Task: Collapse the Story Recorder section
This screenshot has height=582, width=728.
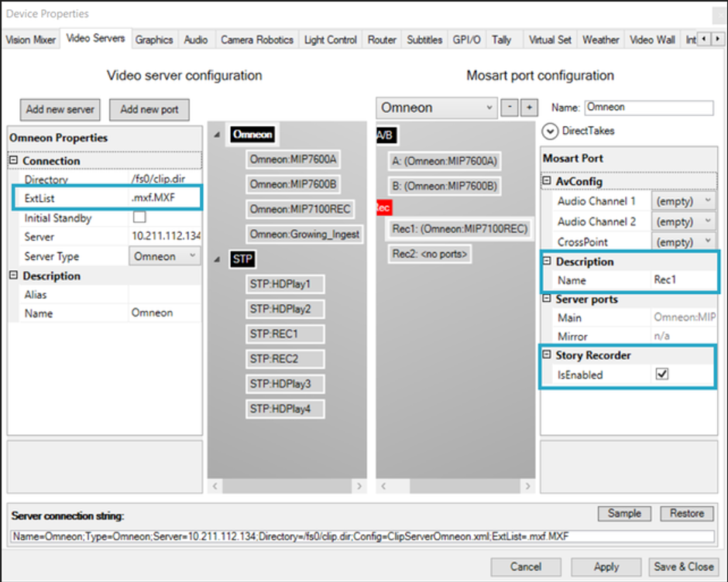Action: pos(547,355)
